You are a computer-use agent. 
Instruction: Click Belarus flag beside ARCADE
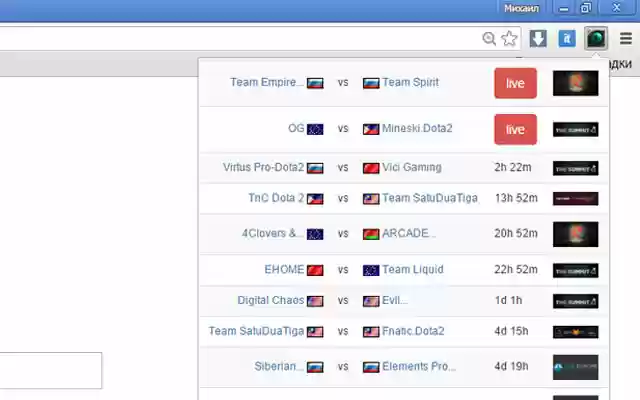click(x=371, y=234)
